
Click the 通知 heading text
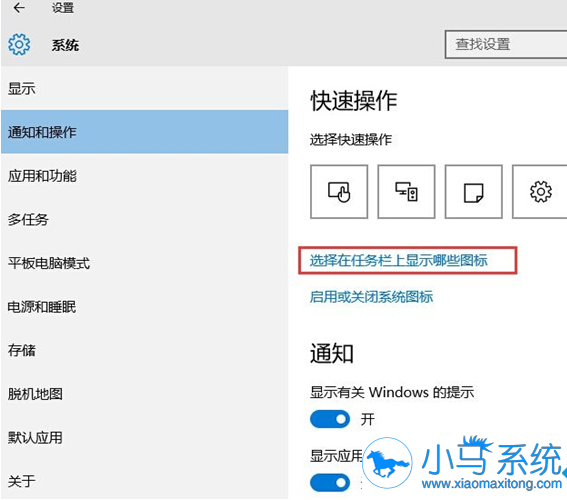click(332, 353)
